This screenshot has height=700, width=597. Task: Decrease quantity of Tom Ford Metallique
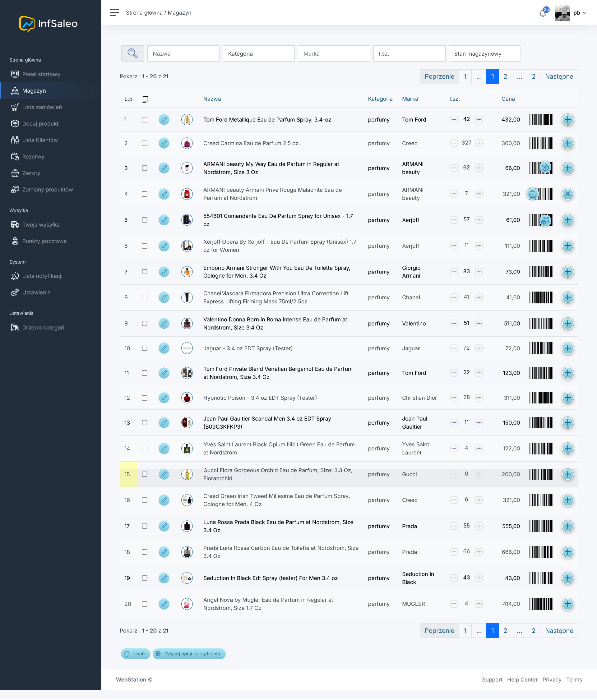454,120
